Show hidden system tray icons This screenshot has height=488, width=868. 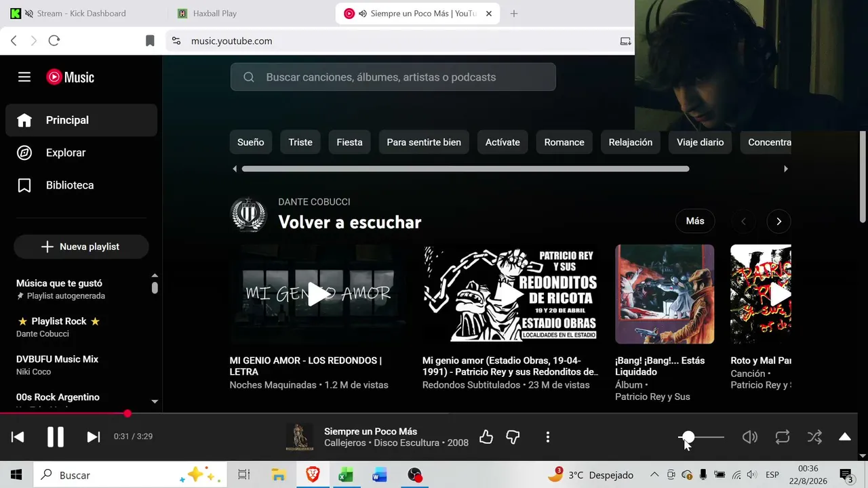[x=654, y=475]
